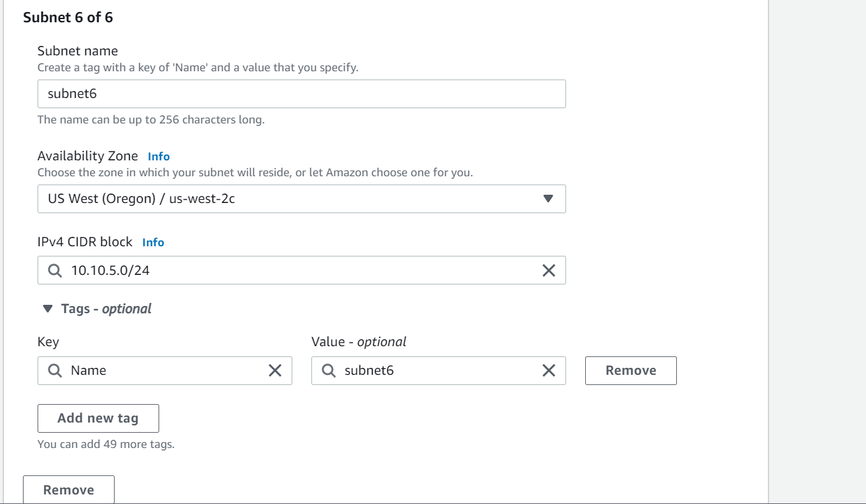Image resolution: width=866 pixels, height=504 pixels.
Task: Clear the subnet6 tag value field
Action: coord(548,370)
